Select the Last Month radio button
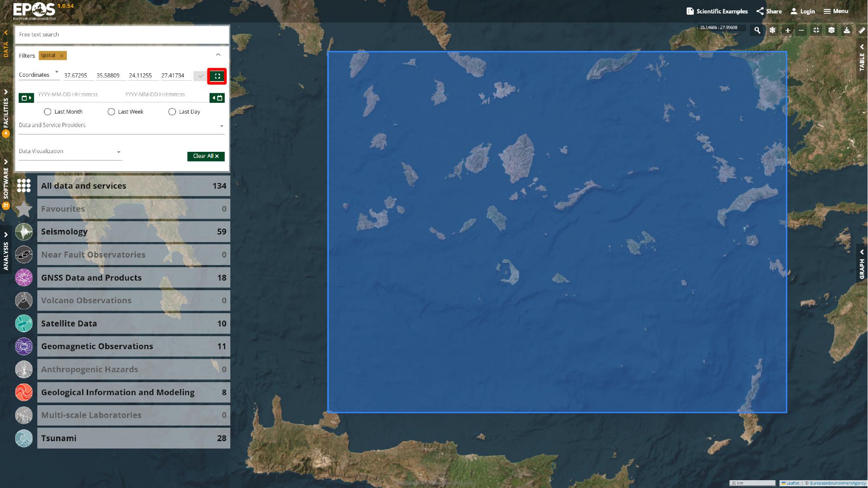This screenshot has height=488, width=868. coord(47,111)
